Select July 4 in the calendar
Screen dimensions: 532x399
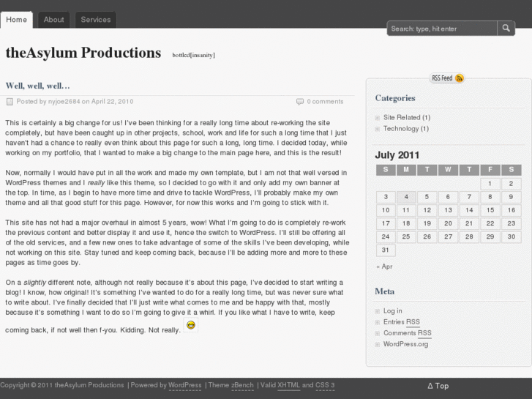coord(406,197)
